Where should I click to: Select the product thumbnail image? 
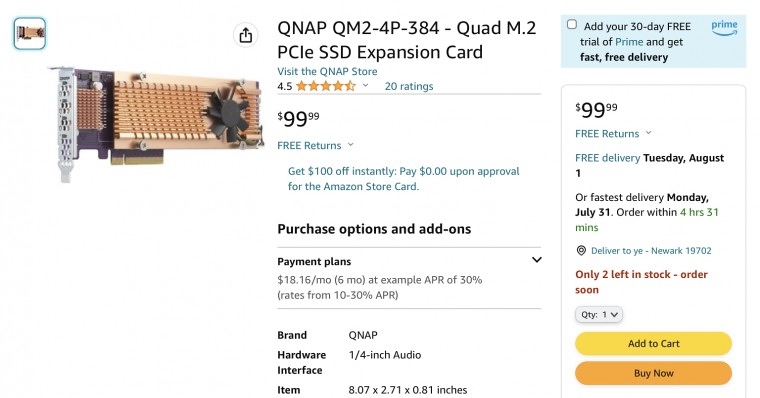30,33
